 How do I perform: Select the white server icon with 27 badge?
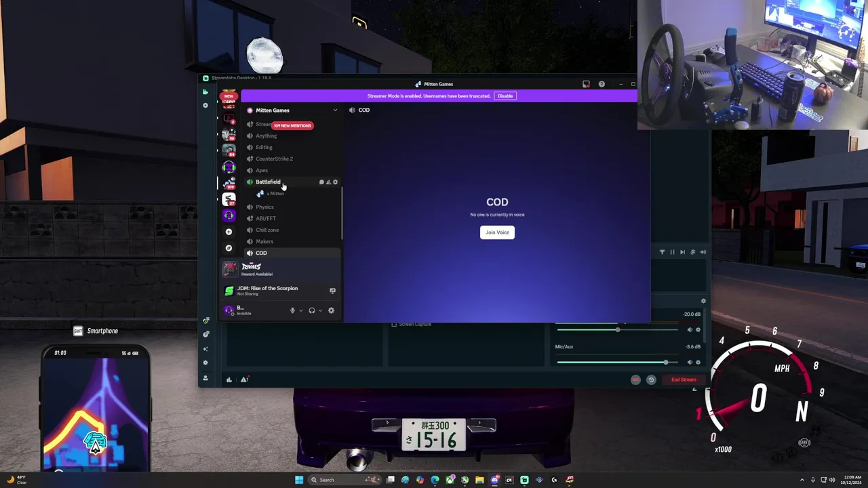(229, 199)
